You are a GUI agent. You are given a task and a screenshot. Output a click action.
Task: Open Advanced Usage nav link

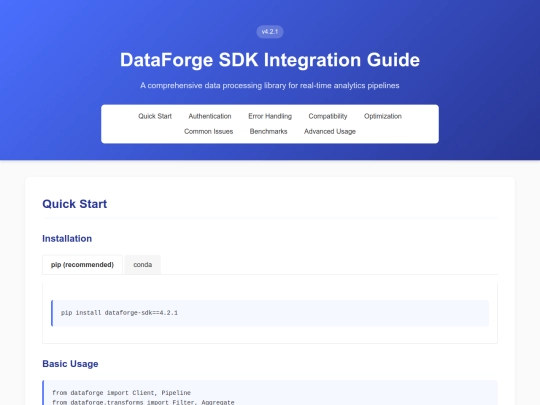pos(330,132)
